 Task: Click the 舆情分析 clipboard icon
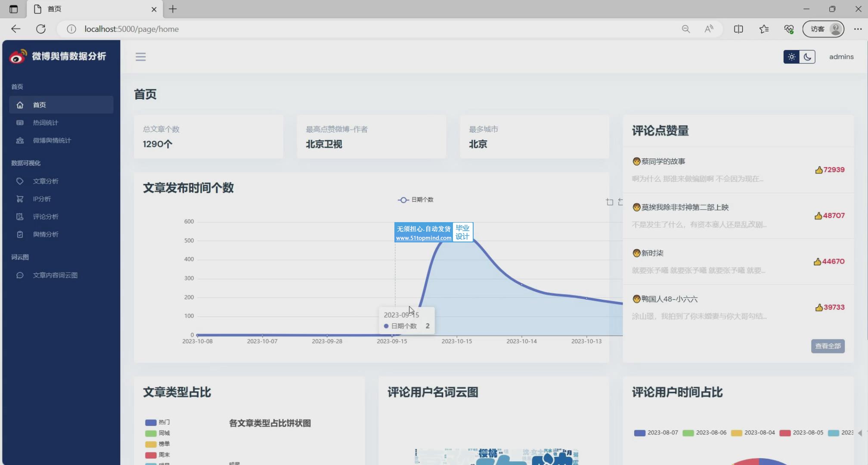click(20, 234)
